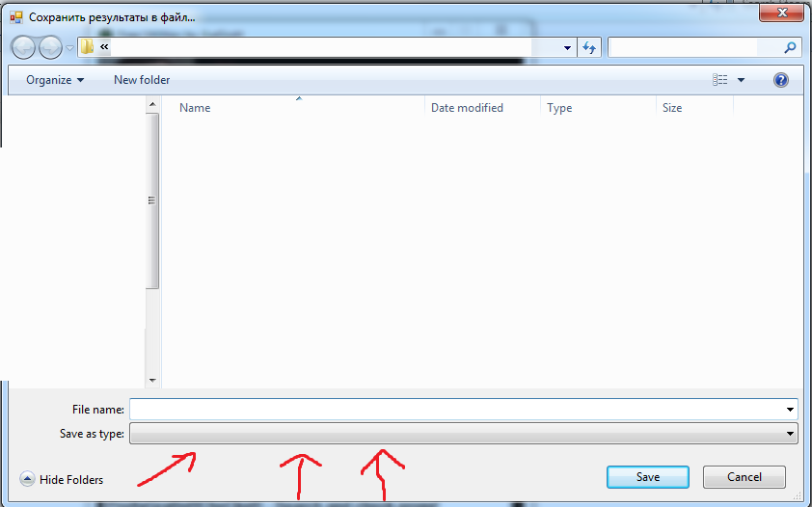Open the Organize menu
This screenshot has height=507, width=812.
coord(55,80)
